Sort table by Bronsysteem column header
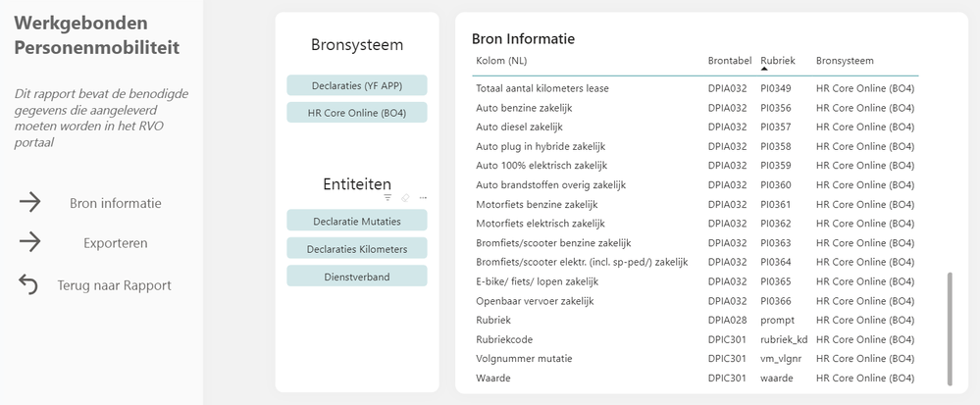980x405 pixels. 845,61
